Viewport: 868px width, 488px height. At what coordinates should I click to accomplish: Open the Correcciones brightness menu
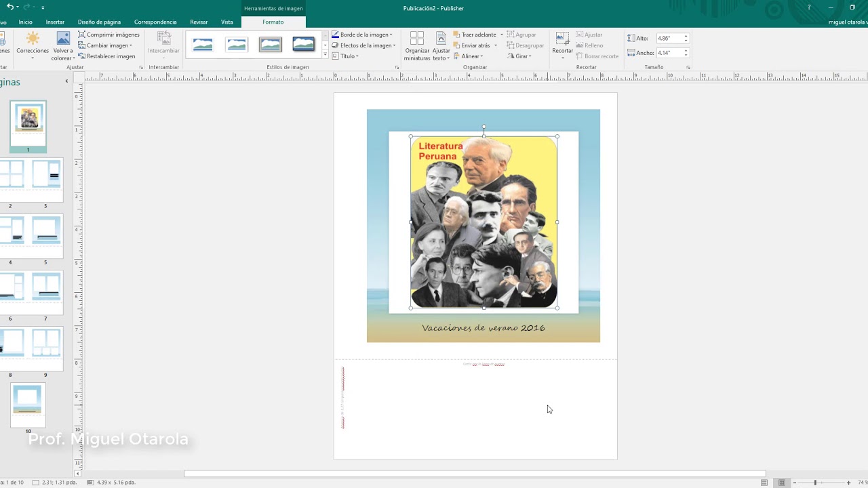point(33,46)
